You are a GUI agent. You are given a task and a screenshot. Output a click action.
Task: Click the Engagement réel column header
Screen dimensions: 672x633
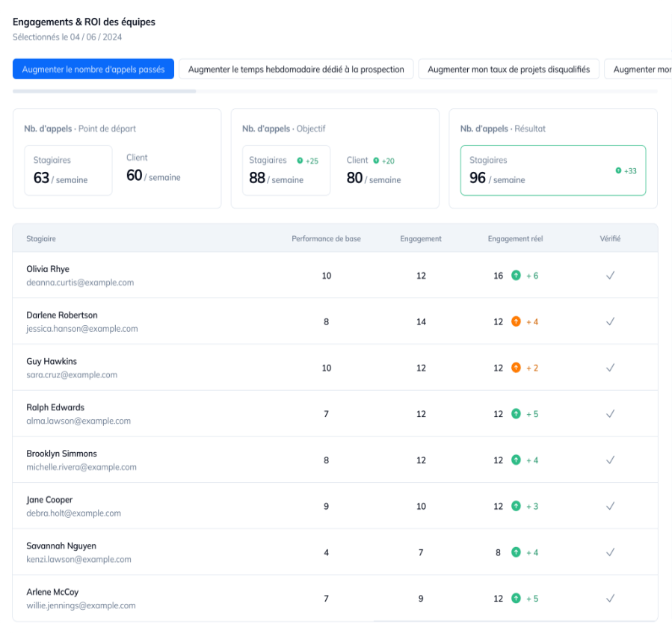click(x=515, y=238)
